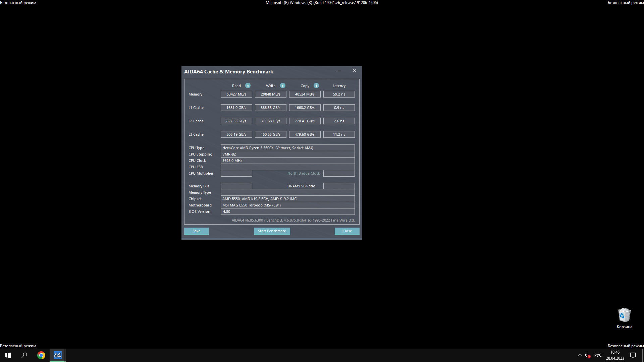Click the Memory Read result field
The height and width of the screenshot is (362, 644).
(236, 94)
